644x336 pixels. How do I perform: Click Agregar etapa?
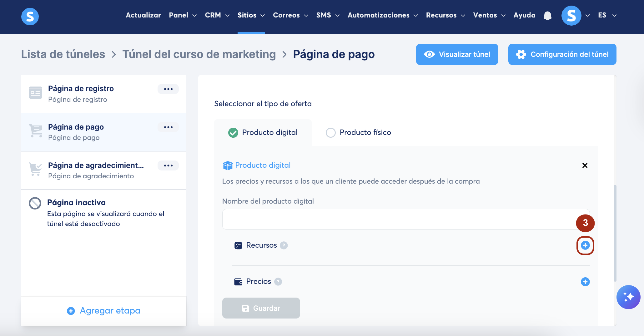104,311
